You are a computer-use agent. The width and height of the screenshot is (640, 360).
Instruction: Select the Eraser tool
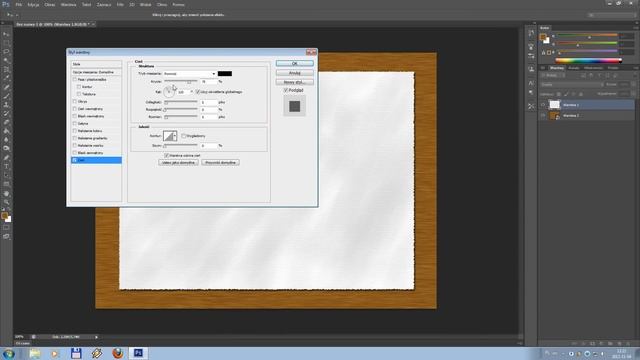click(6, 122)
